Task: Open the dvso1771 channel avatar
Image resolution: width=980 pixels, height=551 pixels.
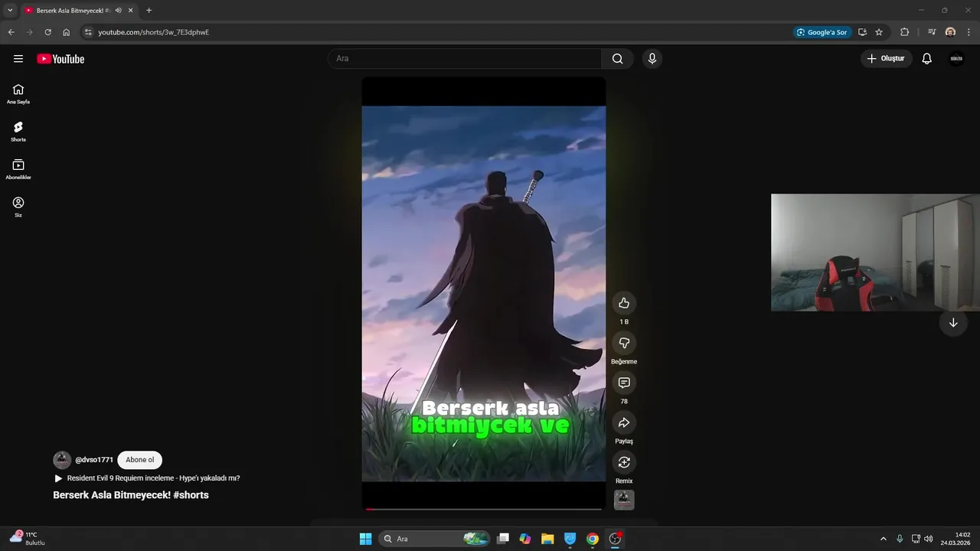Action: tap(62, 460)
